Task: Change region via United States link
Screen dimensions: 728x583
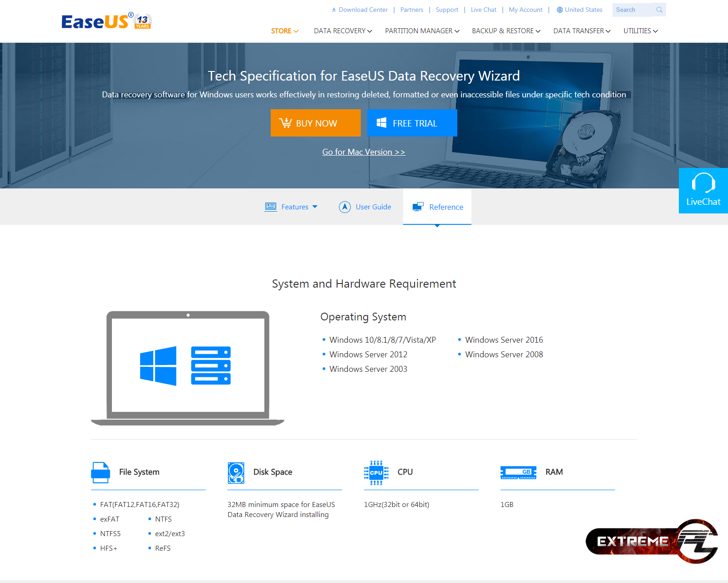Action: 583,10
